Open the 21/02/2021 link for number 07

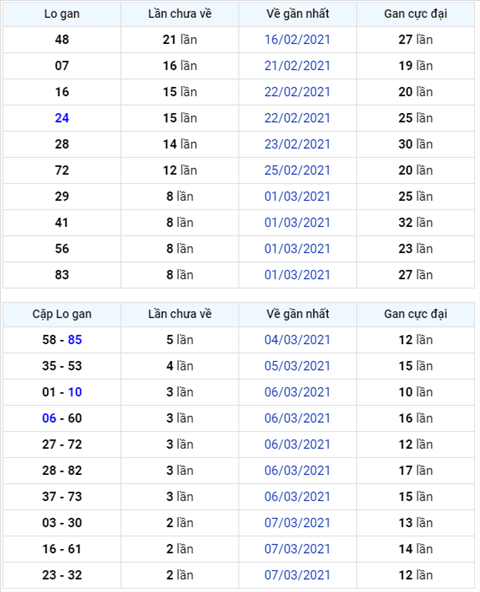297,66
